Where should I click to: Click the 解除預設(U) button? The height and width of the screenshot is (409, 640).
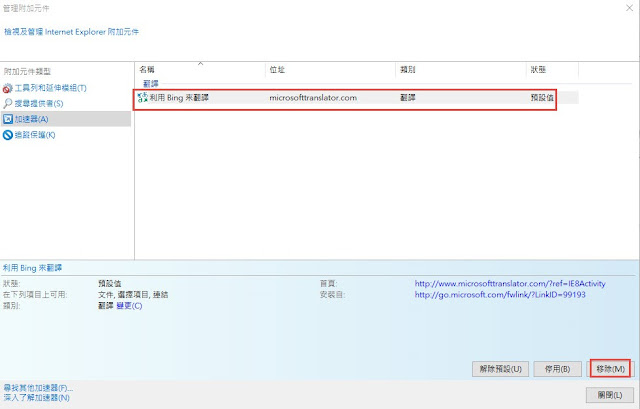(500, 369)
